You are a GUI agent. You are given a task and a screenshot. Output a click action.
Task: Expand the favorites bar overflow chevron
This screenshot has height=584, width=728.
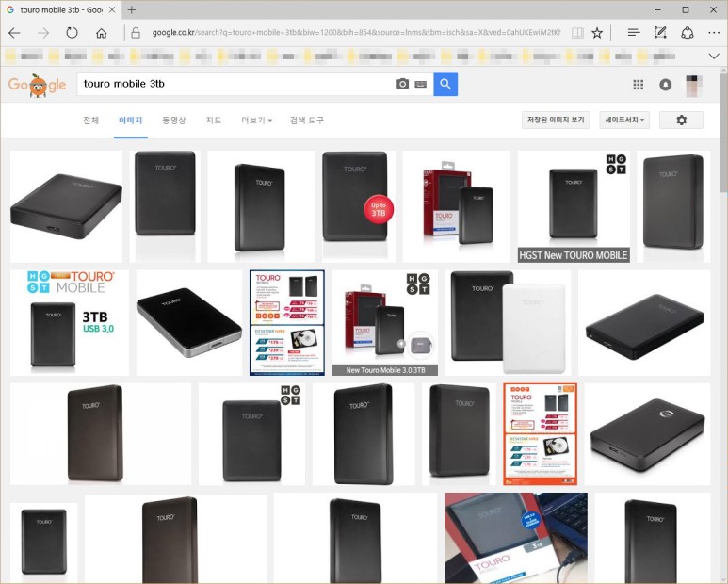point(714,57)
